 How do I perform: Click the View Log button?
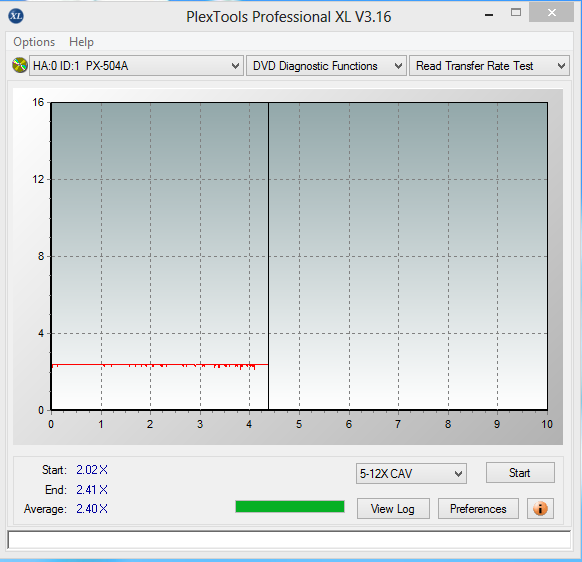393,509
